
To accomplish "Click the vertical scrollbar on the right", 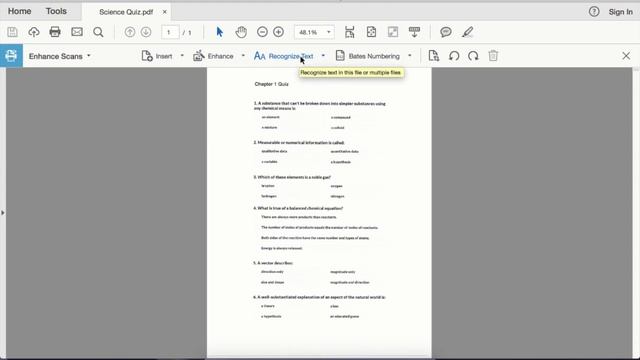I will click(x=636, y=212).
